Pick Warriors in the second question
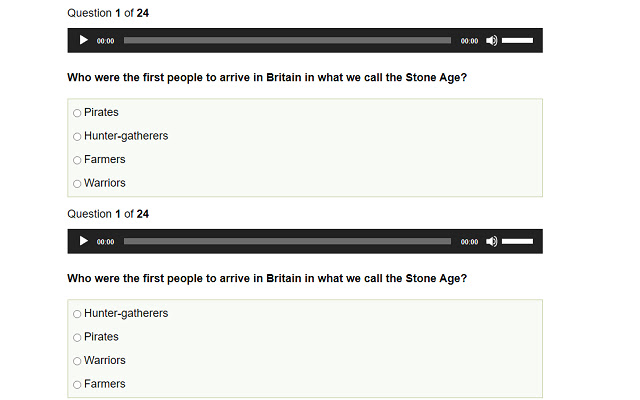This screenshot has height=400, width=640. [77, 361]
